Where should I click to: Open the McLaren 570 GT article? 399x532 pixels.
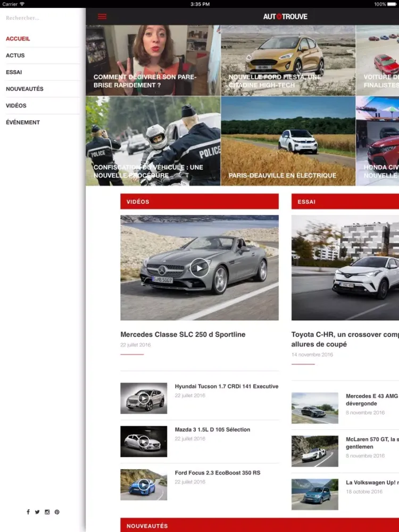372,443
